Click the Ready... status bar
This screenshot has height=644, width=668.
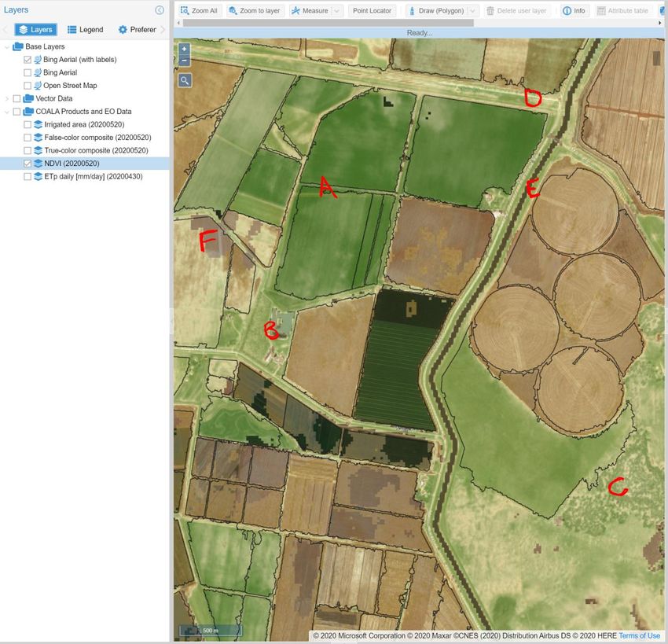(419, 33)
